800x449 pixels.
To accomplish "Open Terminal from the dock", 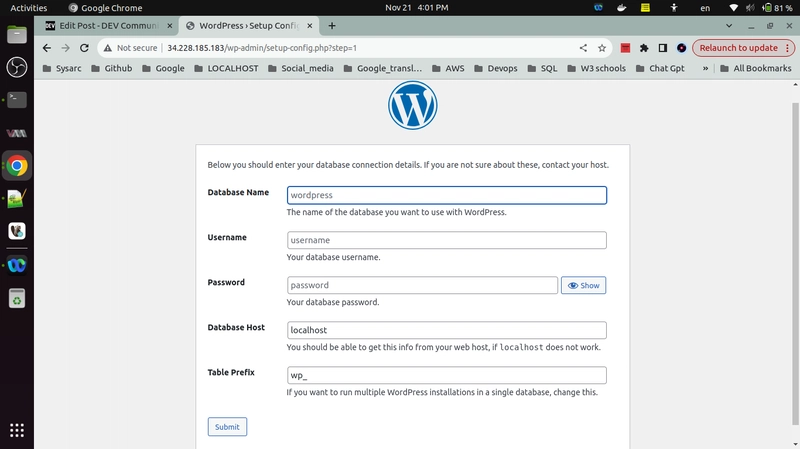I will pos(17,99).
